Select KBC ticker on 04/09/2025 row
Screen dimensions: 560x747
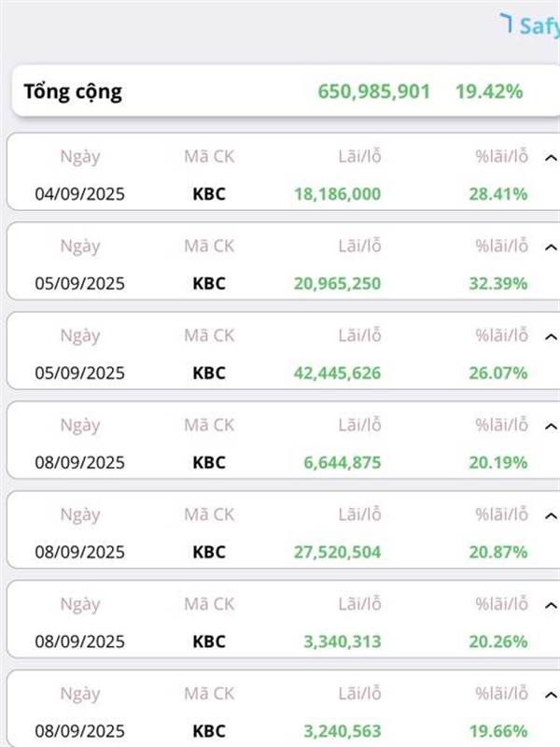pos(209,194)
